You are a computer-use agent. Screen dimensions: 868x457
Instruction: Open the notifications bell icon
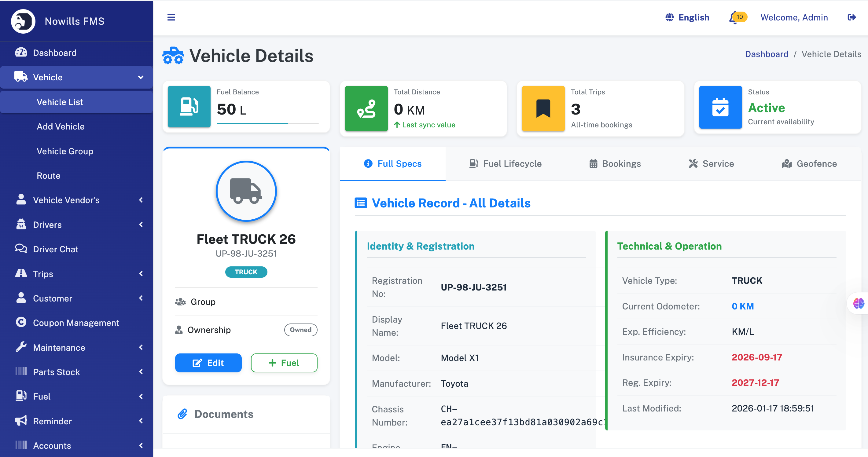point(734,17)
